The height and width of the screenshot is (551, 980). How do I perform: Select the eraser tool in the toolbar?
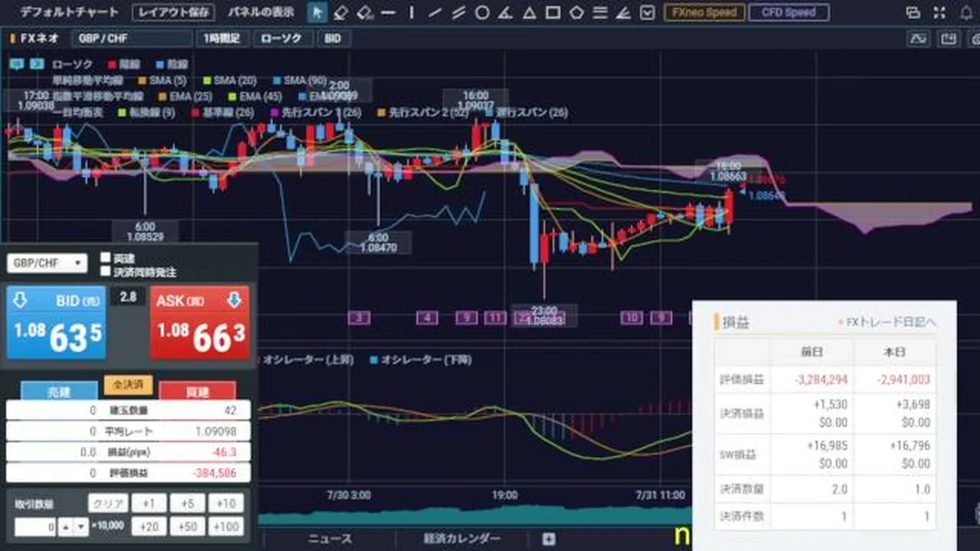341,12
